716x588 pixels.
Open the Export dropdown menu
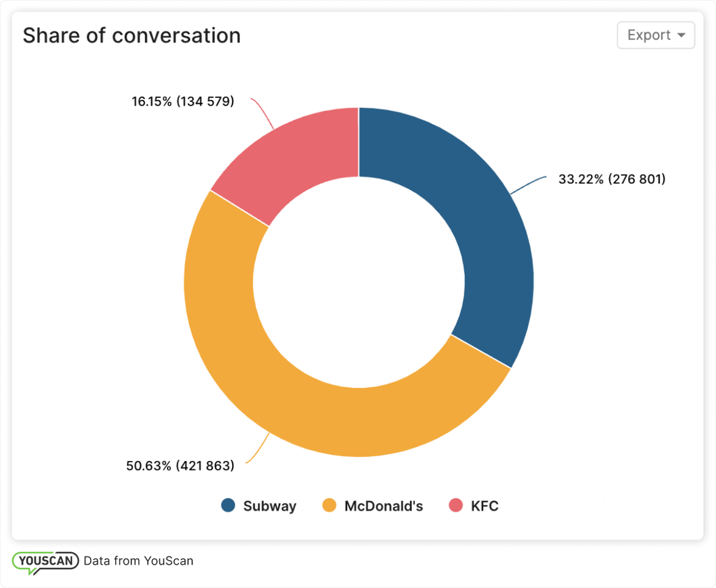(x=655, y=35)
